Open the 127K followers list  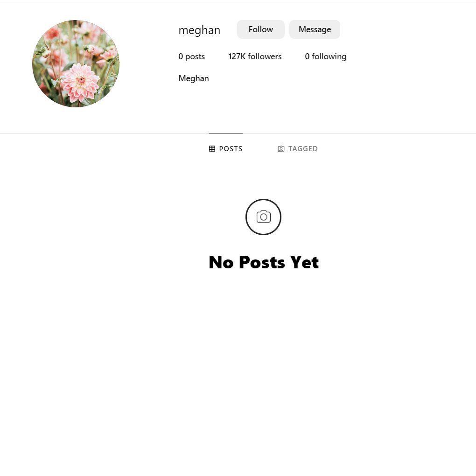255,56
